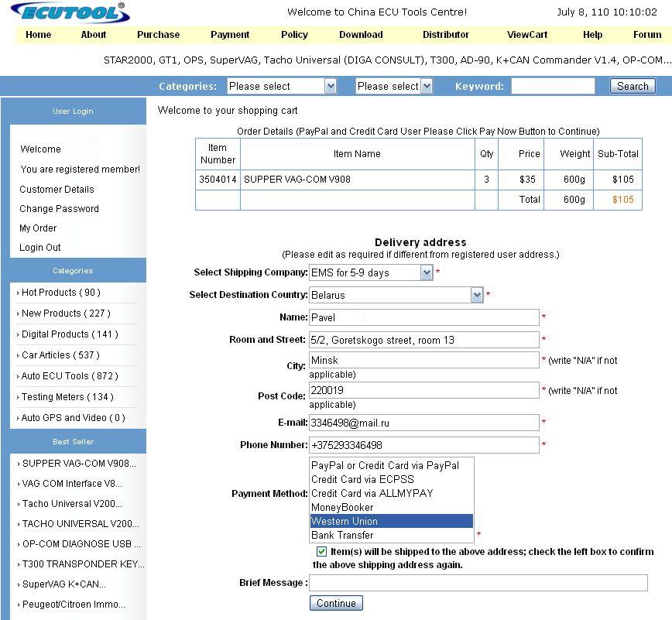
Task: Click the Keyword search field
Action: click(553, 86)
